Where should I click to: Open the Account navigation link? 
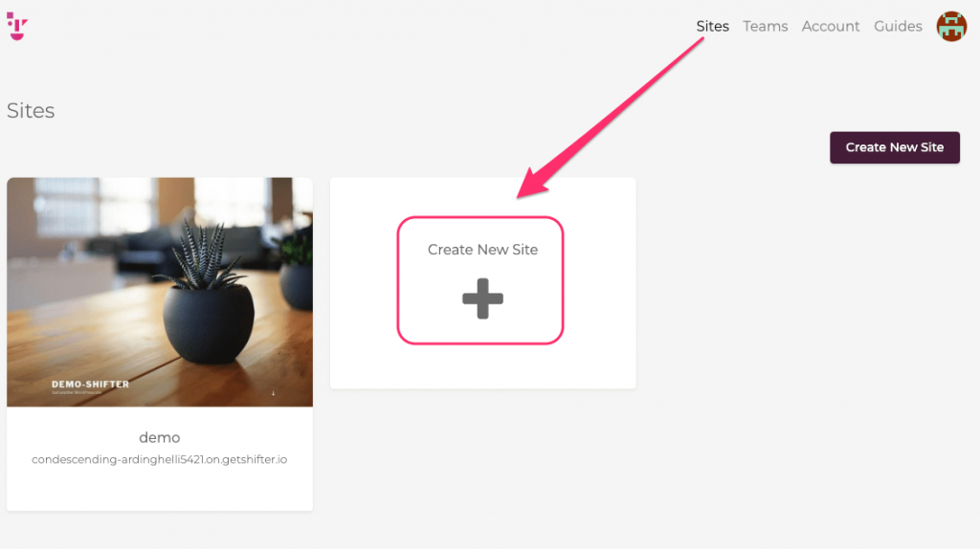point(831,26)
